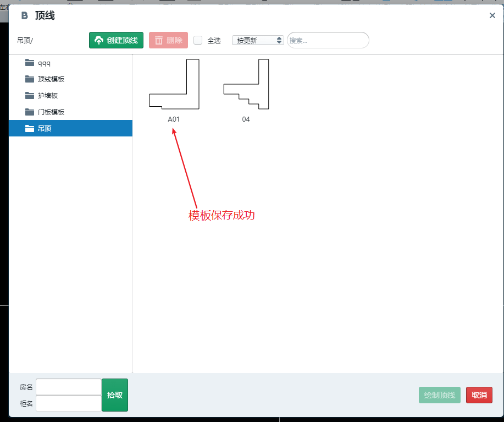This screenshot has height=422, width=504.
Task: Cancel with the red 取消 button
Action: pyautogui.click(x=479, y=395)
